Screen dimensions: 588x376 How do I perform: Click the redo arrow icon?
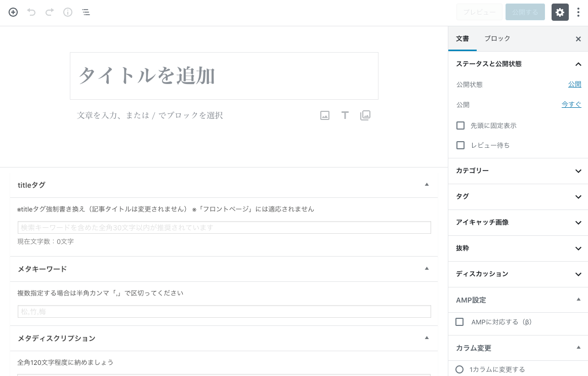pyautogui.click(x=49, y=12)
